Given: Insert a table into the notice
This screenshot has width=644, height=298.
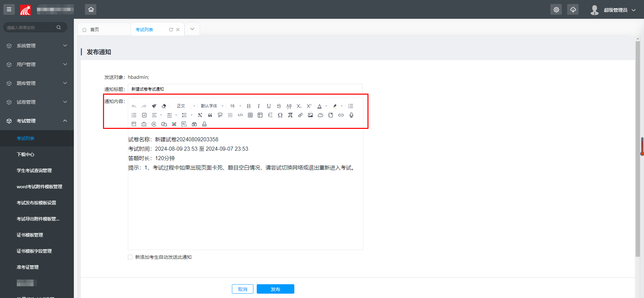Looking at the screenshot, I should pyautogui.click(x=250, y=115).
